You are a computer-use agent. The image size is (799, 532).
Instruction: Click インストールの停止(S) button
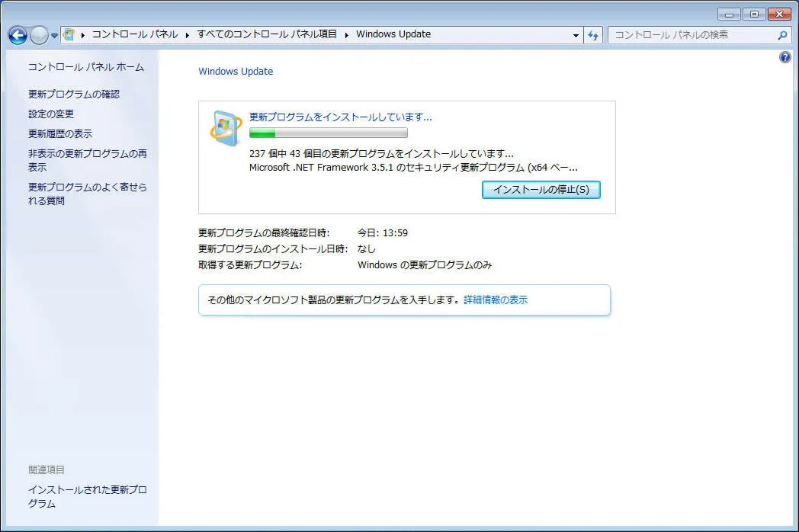tap(541, 190)
